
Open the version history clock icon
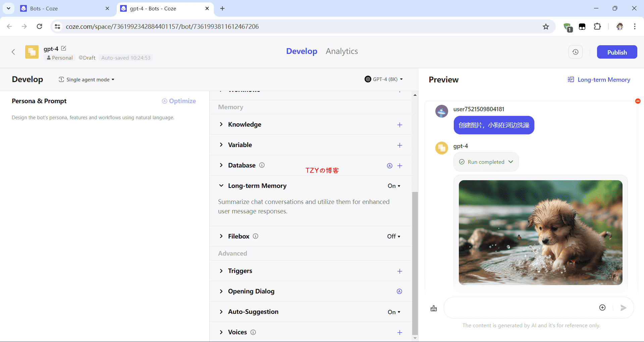pos(576,52)
